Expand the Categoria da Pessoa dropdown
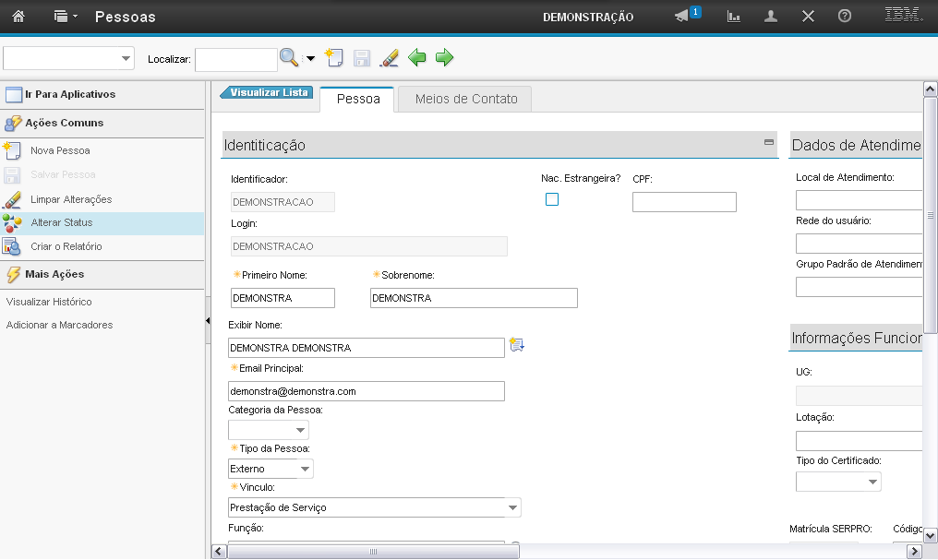 [300, 431]
